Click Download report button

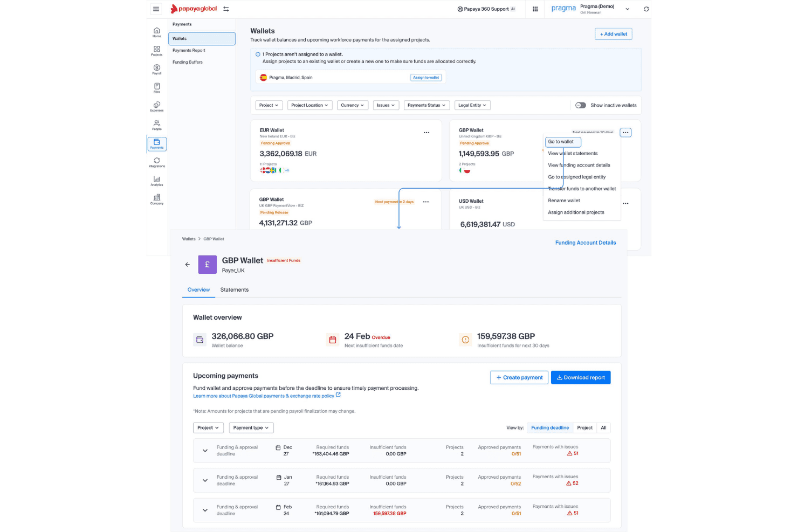581,378
